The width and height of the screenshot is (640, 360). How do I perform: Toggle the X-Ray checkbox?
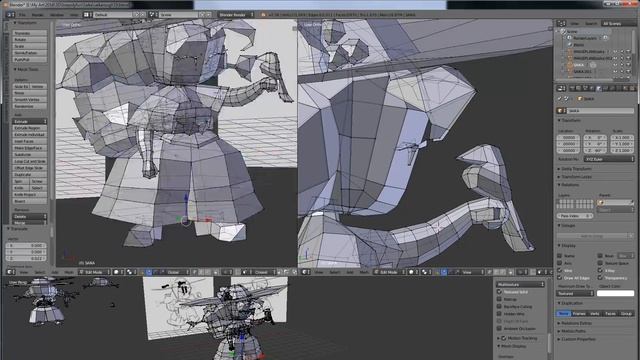click(600, 271)
